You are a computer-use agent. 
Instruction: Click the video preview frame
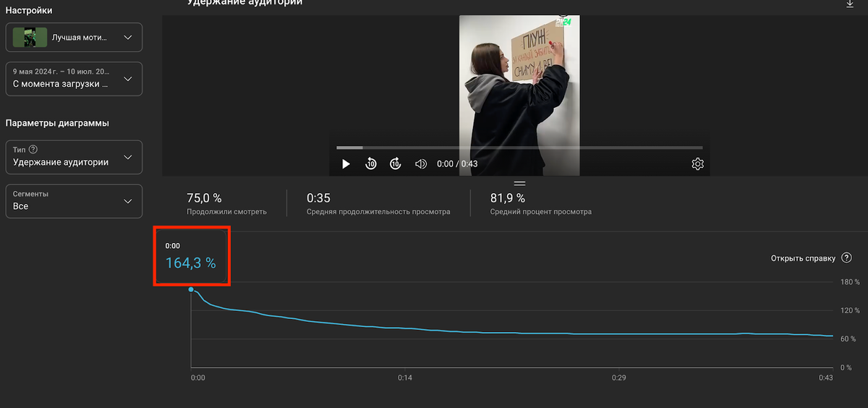[519, 95]
